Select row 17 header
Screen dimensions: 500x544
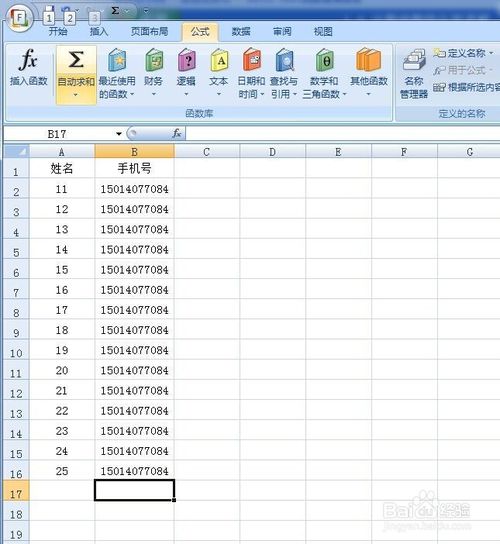click(16, 491)
